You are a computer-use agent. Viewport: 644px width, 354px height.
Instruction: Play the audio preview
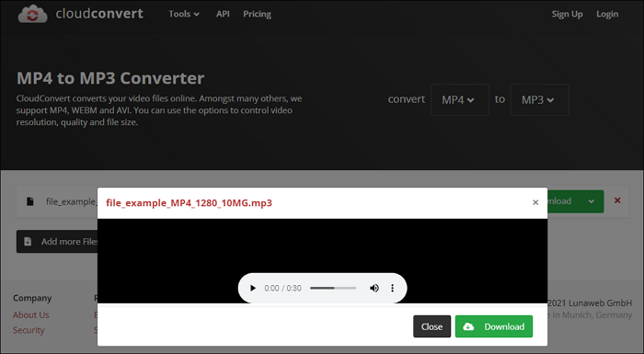tap(253, 289)
